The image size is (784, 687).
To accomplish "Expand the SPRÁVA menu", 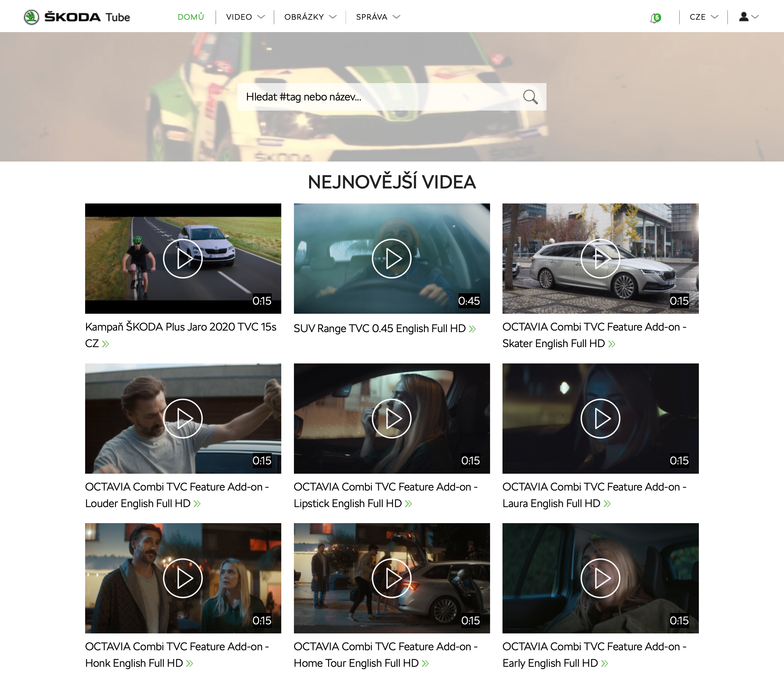I will pos(378,17).
